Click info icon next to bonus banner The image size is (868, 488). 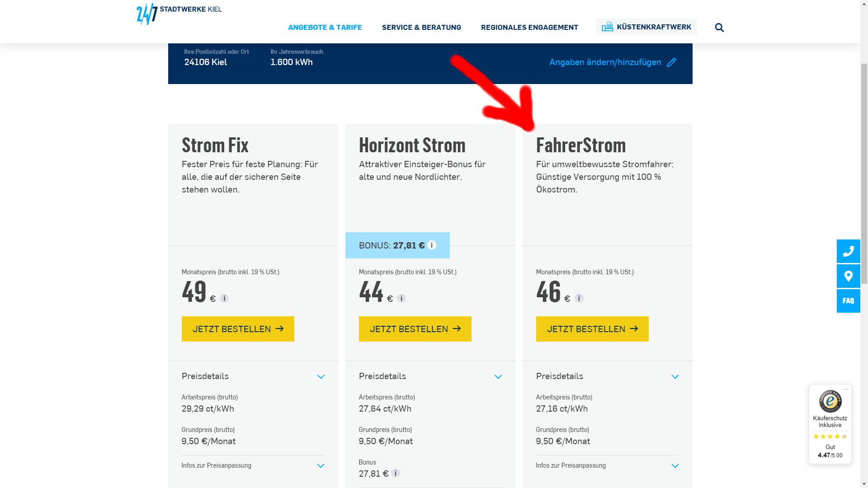pyautogui.click(x=432, y=245)
